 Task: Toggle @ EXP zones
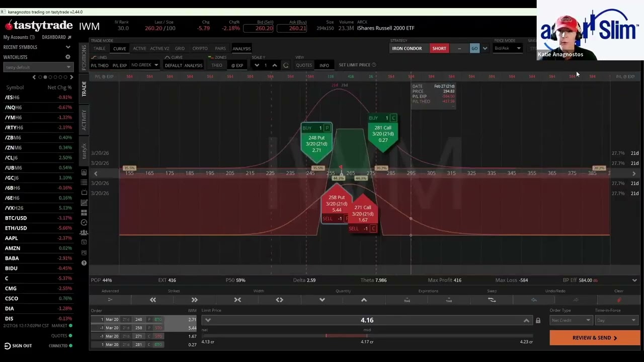[x=237, y=65]
